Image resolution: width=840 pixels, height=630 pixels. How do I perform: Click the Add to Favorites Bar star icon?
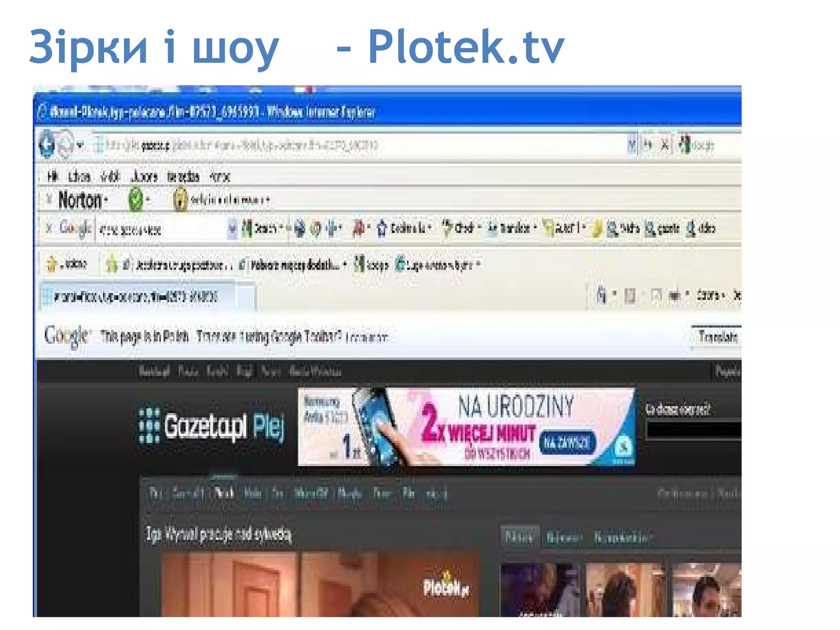coord(112,264)
